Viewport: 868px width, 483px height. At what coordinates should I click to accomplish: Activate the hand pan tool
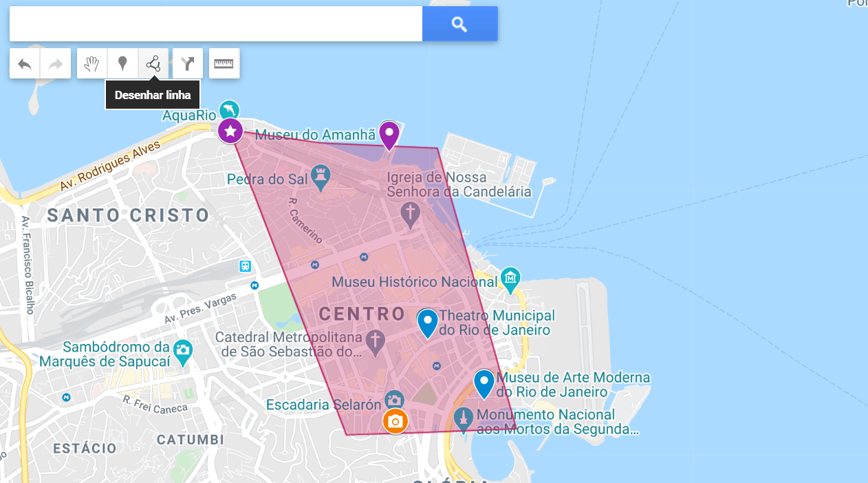[91, 63]
